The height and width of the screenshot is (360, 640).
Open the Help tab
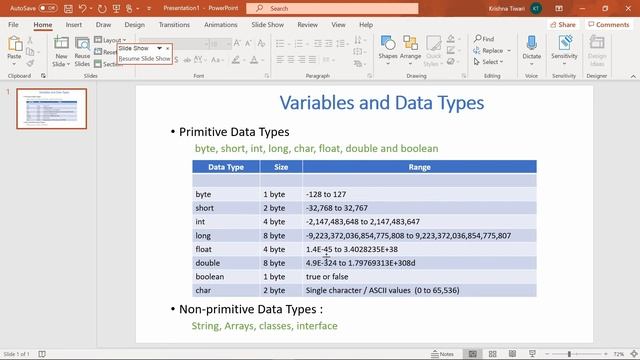pyautogui.click(x=366, y=24)
